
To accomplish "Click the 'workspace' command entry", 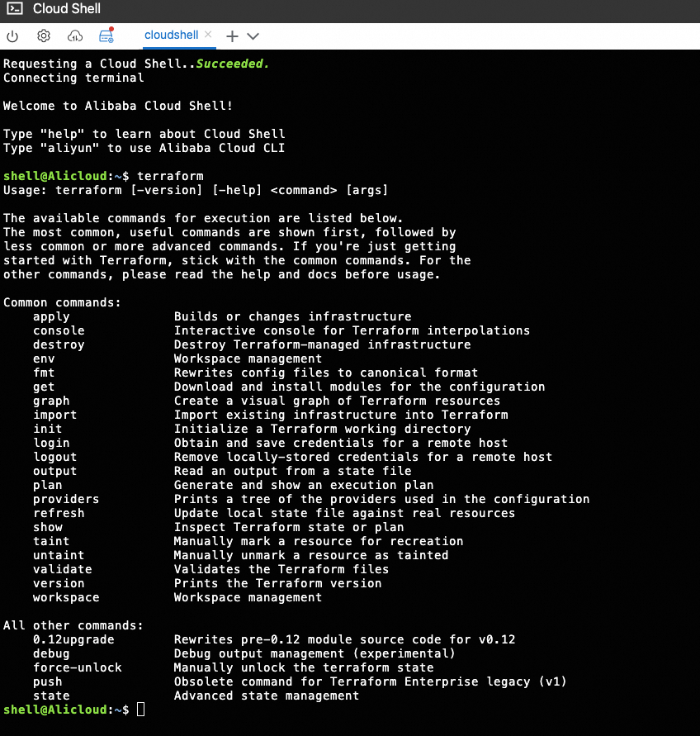I will [x=66, y=597].
